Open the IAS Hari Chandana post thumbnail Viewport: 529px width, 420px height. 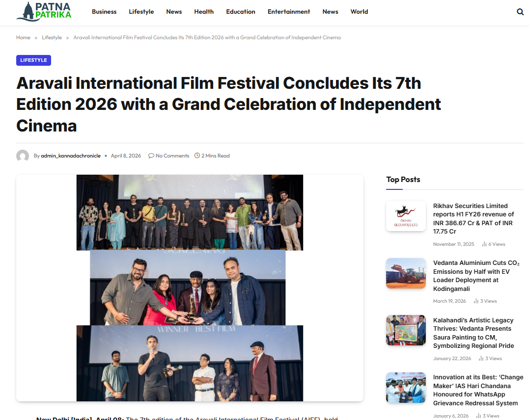(x=406, y=388)
